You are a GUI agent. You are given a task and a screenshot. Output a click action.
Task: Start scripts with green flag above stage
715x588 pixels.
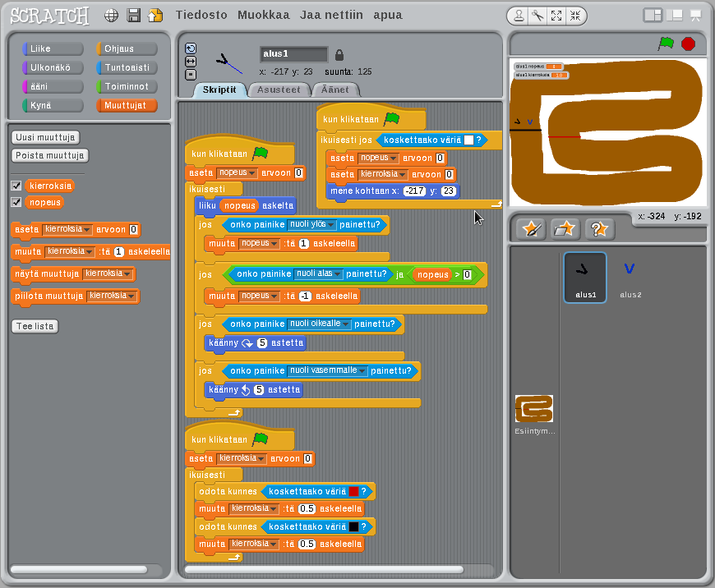666,44
